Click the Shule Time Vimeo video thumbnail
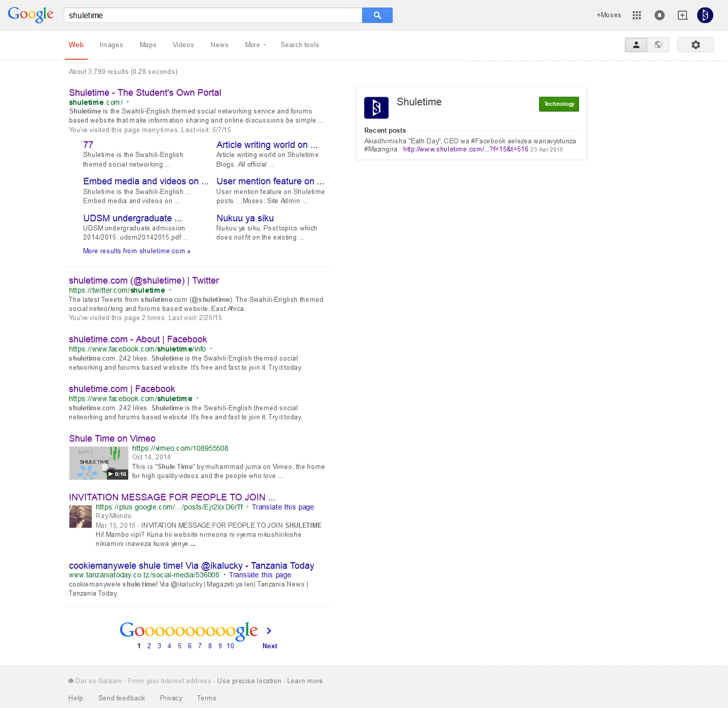 [98, 463]
